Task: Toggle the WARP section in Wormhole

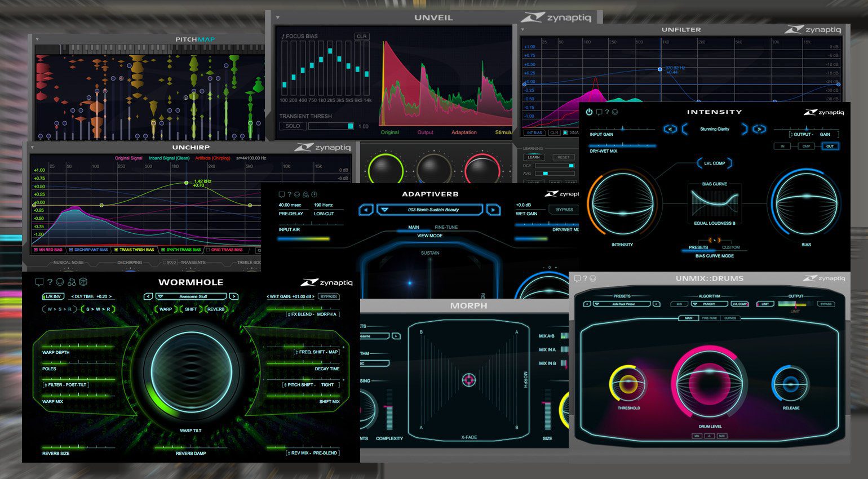Action: [166, 309]
